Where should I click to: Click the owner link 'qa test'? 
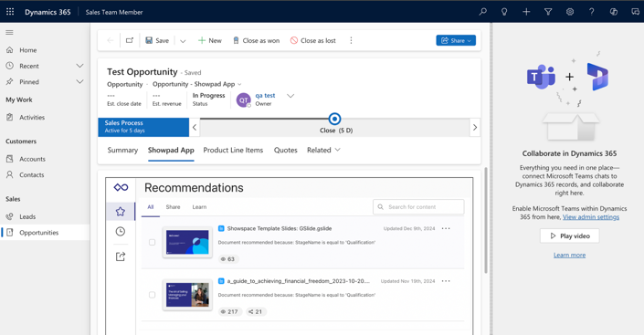265,95
